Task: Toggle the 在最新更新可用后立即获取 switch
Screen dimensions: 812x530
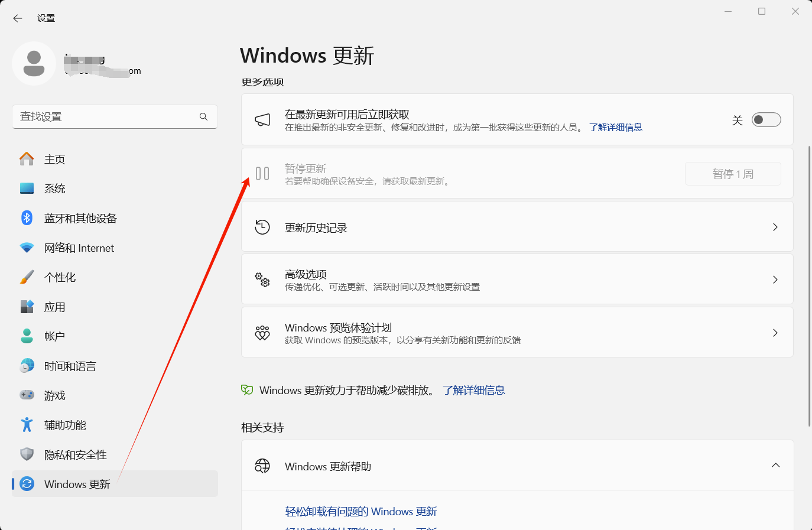Action: (766, 120)
